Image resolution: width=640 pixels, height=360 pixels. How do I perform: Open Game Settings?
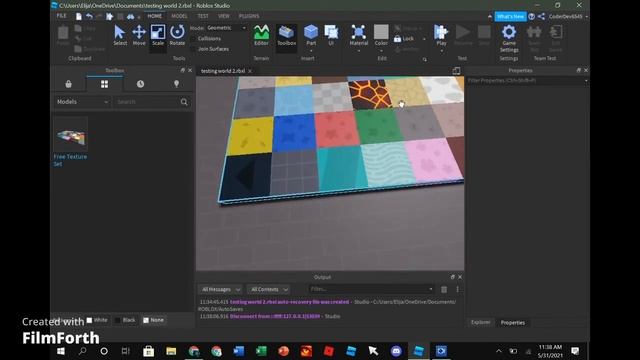click(x=509, y=38)
